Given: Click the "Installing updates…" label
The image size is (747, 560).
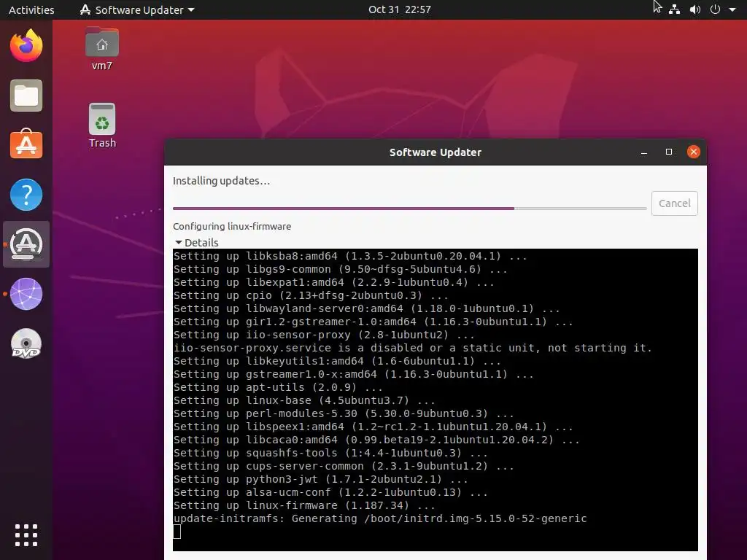Looking at the screenshot, I should point(221,181).
